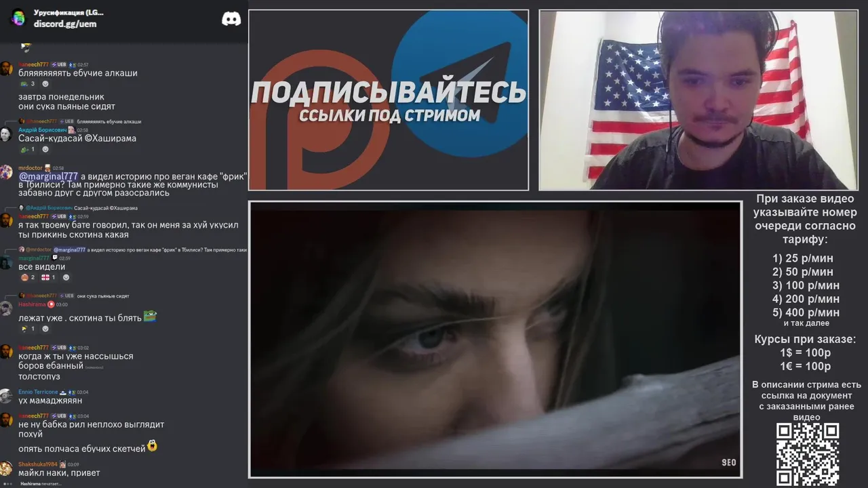Click Shakshuka1984's avatar
868x488 pixels.
click(6, 468)
